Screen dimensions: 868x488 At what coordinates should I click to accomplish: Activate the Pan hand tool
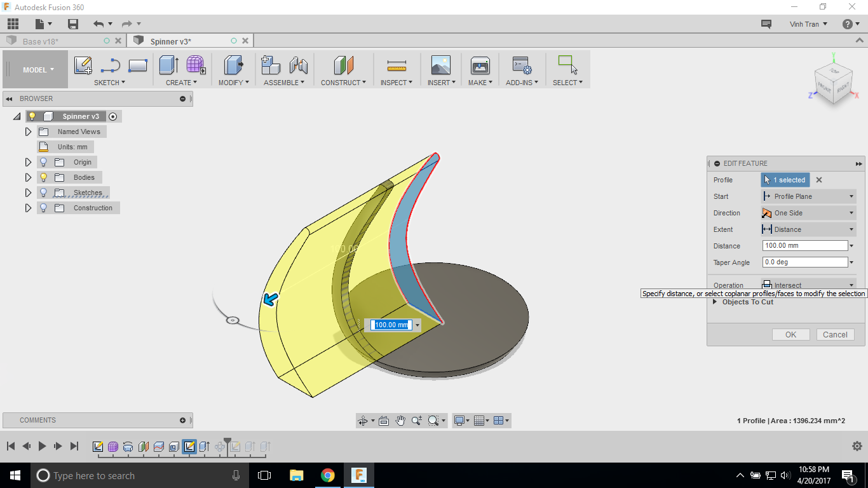(400, 421)
